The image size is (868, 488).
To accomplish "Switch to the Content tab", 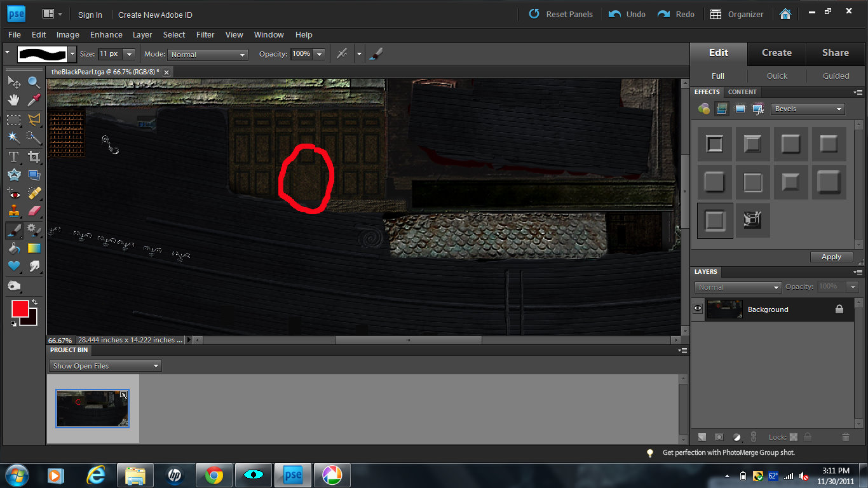I will [x=742, y=92].
